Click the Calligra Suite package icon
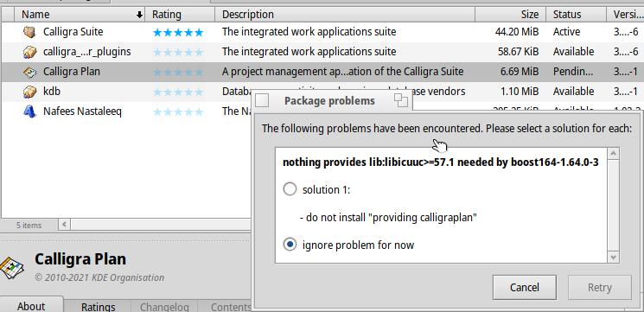Image resolution: width=644 pixels, height=312 pixels. coord(29,32)
